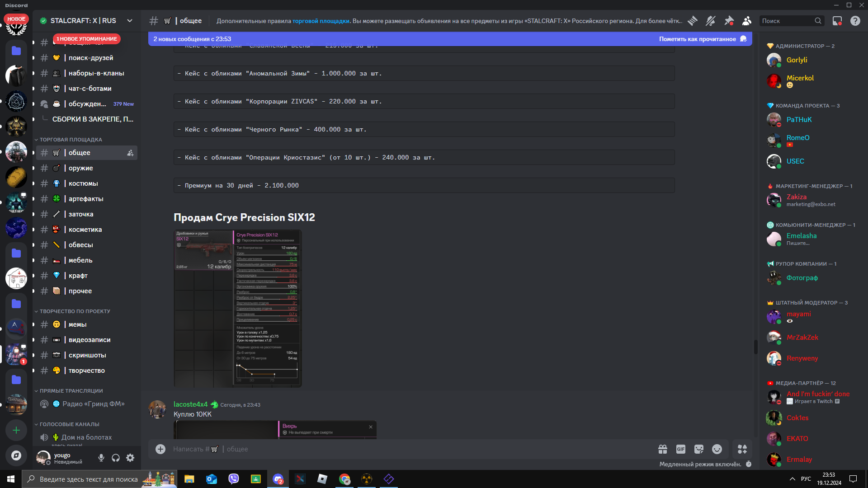Click lacoste4x4's avatar

[157, 409]
